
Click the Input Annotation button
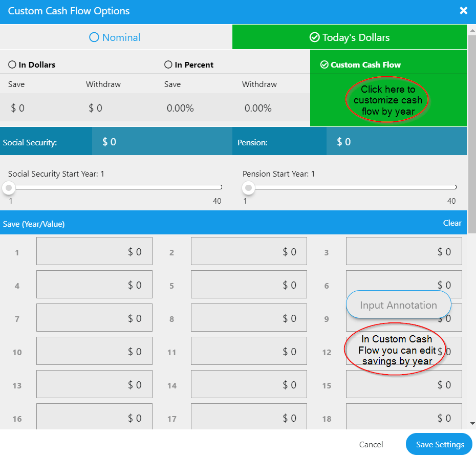(x=398, y=305)
